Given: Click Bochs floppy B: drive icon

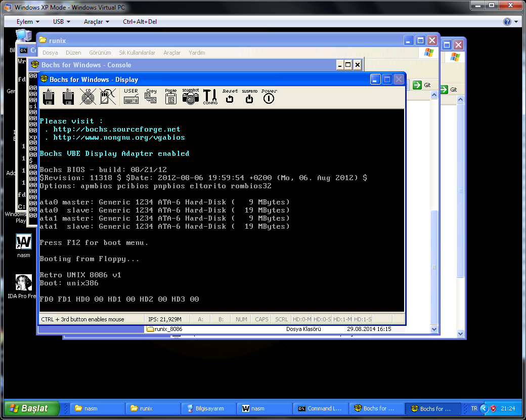Looking at the screenshot, I should (x=68, y=97).
